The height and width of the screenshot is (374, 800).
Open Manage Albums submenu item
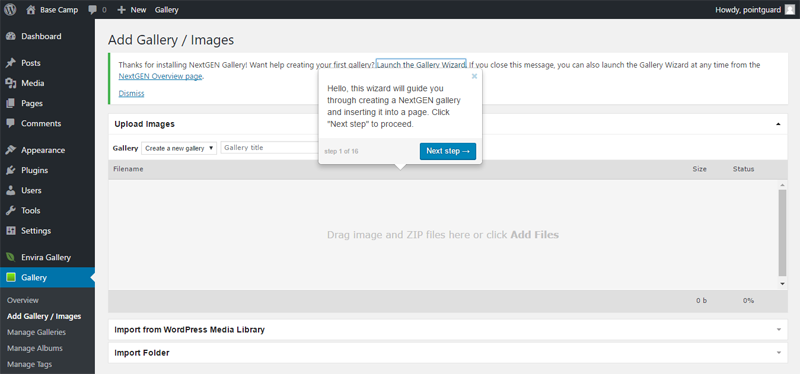35,348
